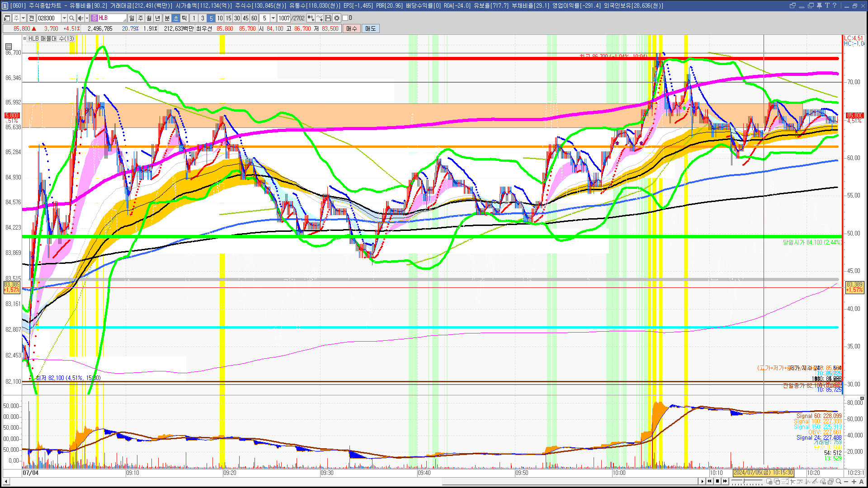Click the save chart floppy icon

pos(329,18)
